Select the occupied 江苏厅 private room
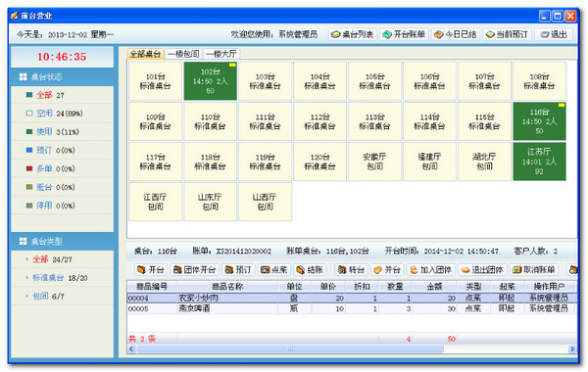This screenshot has height=372, width=588. [539, 162]
